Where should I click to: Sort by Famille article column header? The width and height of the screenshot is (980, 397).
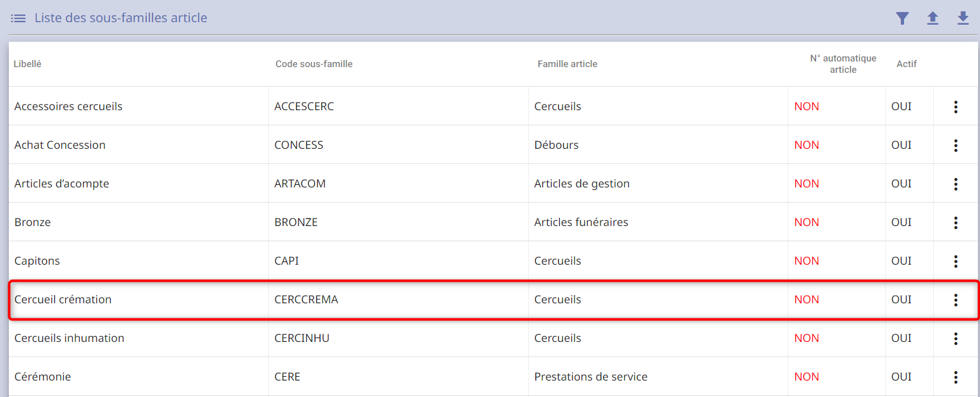tap(568, 64)
